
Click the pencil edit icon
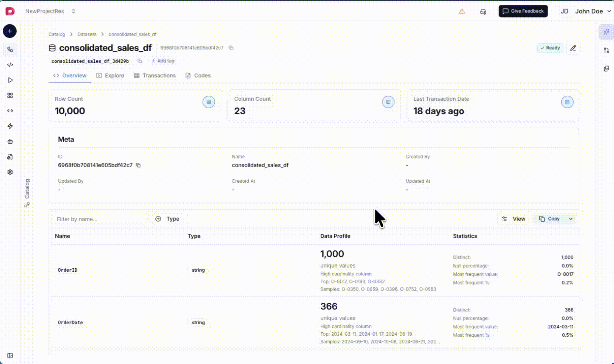[x=573, y=48]
